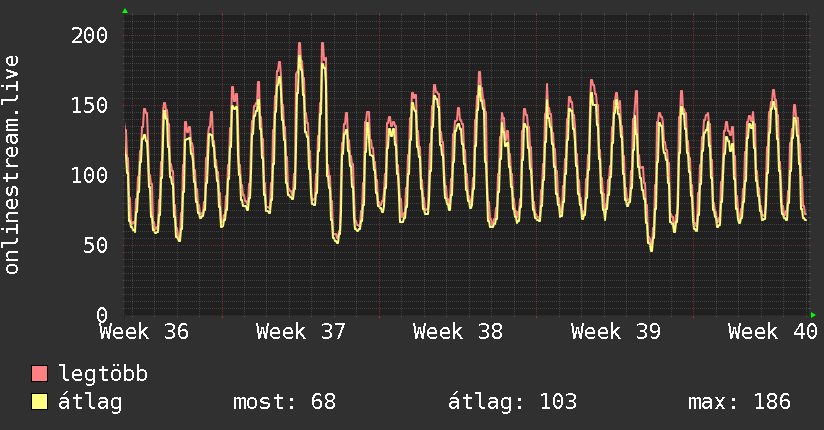Click the Week 36 axis label
The height and width of the screenshot is (430, 824).
[x=144, y=332]
